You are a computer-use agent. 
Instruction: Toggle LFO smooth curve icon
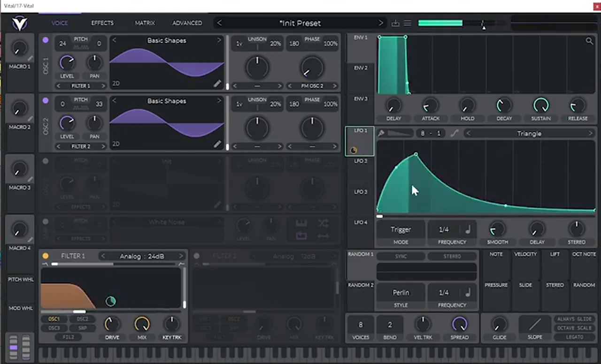[x=454, y=134]
